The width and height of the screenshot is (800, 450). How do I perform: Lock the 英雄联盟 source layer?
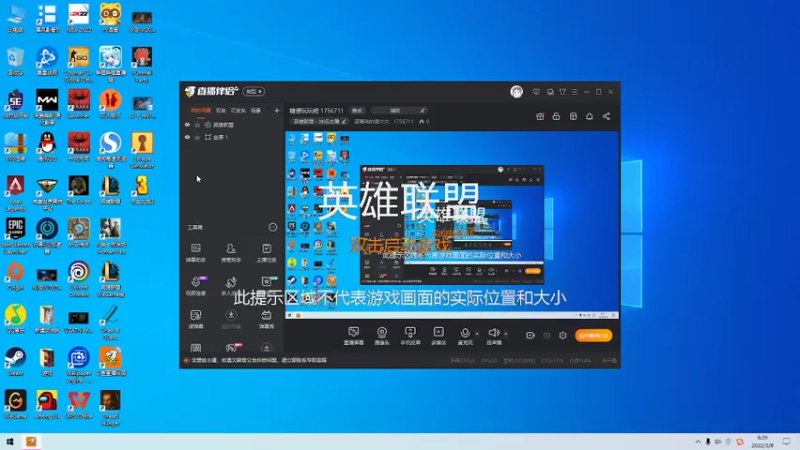click(197, 125)
